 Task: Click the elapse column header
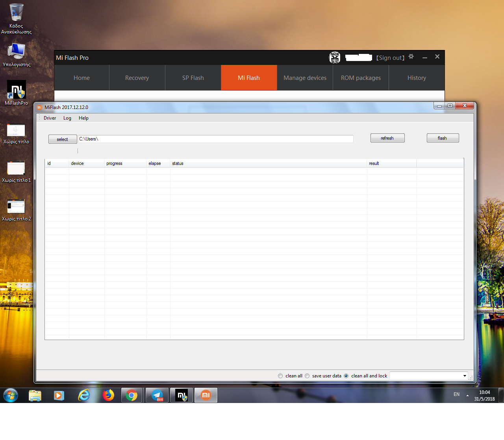tap(158, 163)
